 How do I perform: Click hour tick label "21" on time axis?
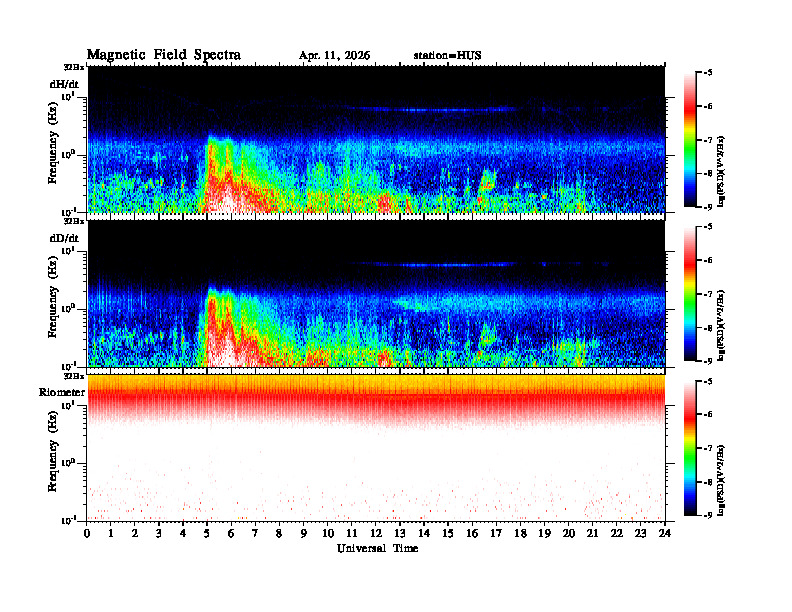[592, 533]
